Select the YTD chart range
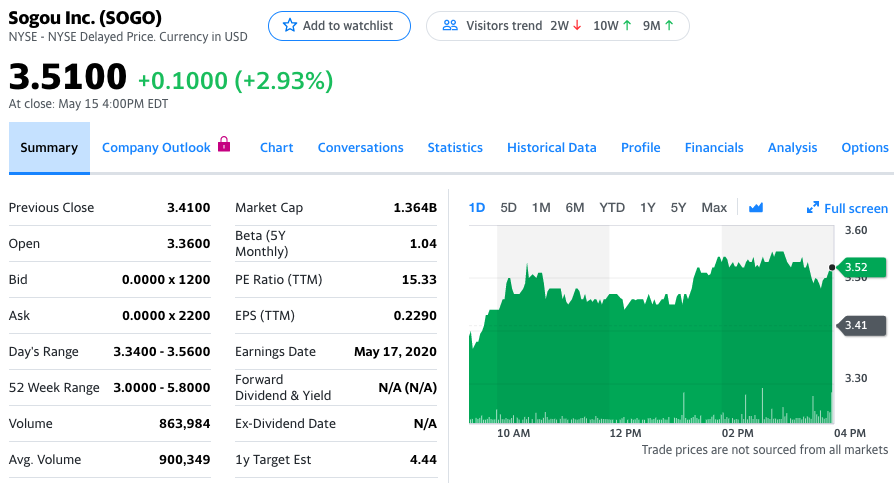 (612, 208)
